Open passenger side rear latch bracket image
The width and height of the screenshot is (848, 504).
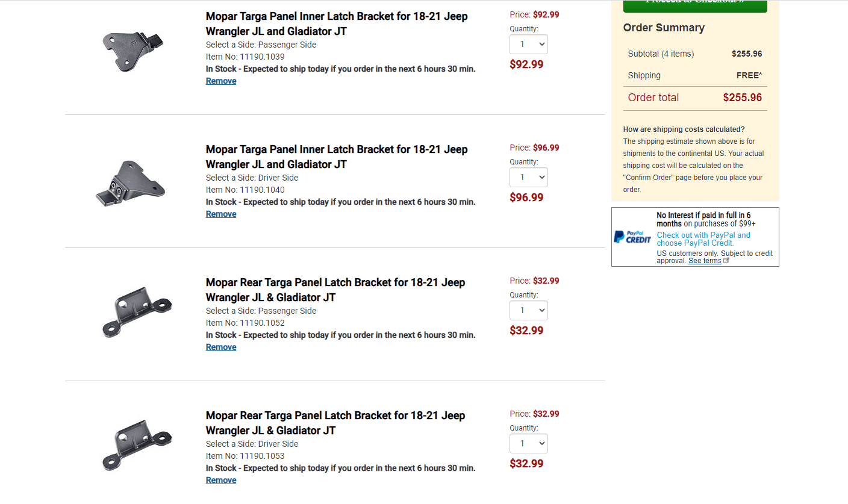pos(137,312)
